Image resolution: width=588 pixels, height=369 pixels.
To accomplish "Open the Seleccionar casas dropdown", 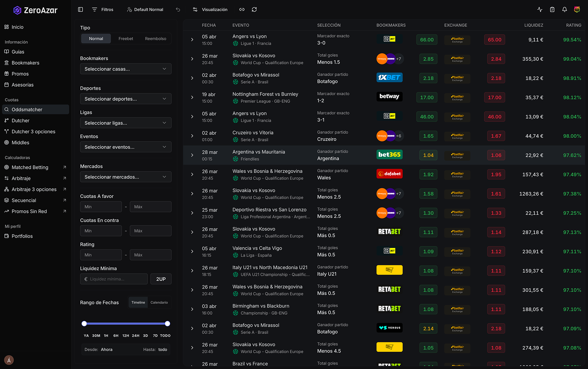I will [126, 69].
